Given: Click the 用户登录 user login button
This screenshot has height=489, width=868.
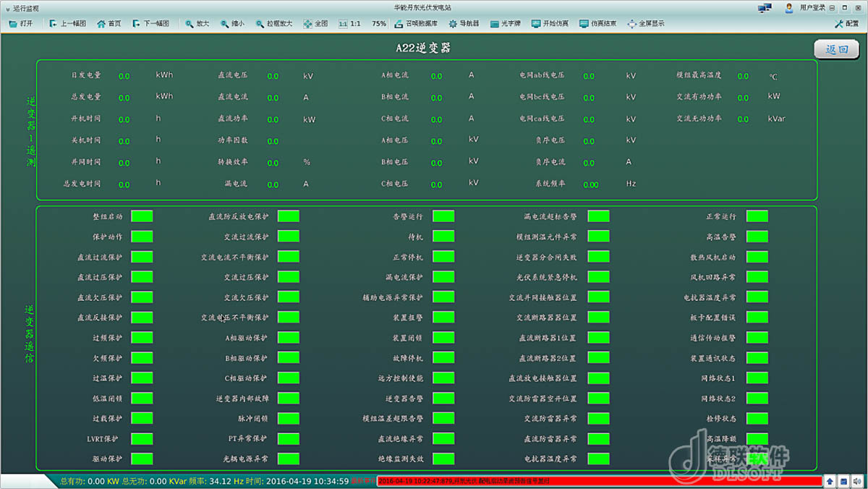Looking at the screenshot, I should click(x=805, y=7).
